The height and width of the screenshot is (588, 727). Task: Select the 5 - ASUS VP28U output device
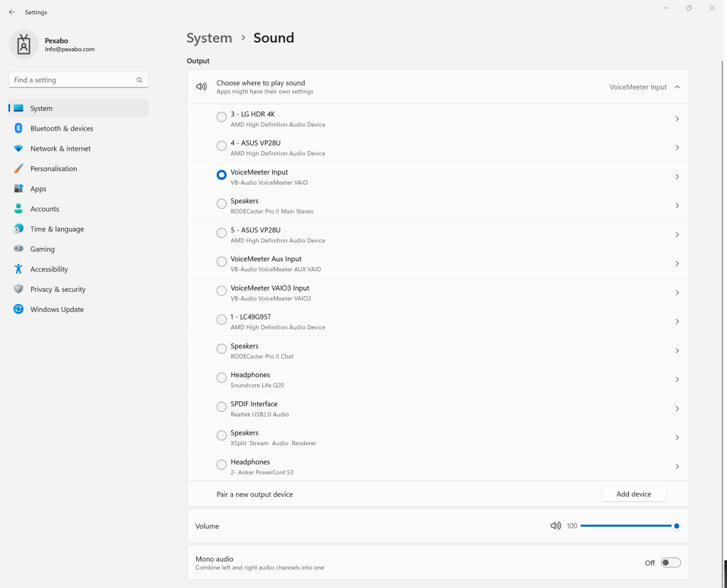coord(222,233)
